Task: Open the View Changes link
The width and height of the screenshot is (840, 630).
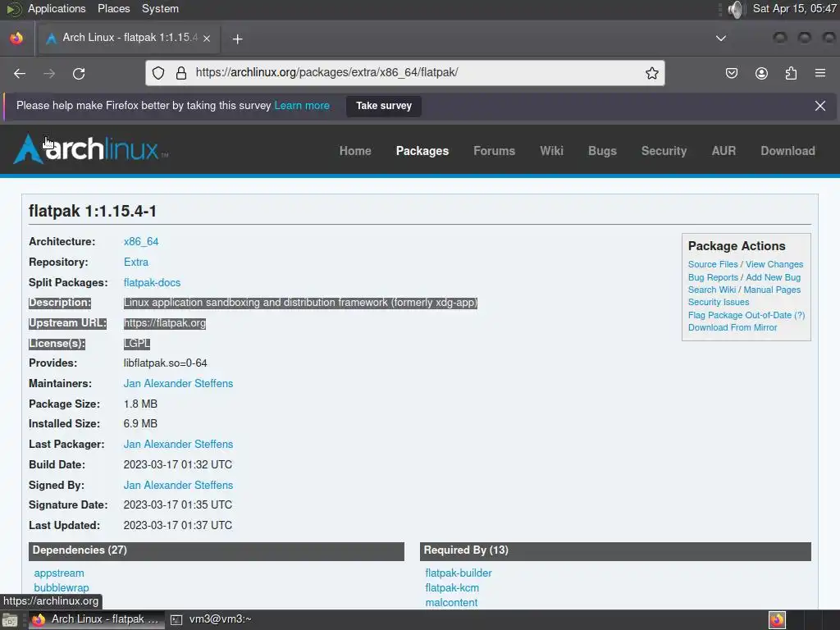Action: [x=774, y=264]
